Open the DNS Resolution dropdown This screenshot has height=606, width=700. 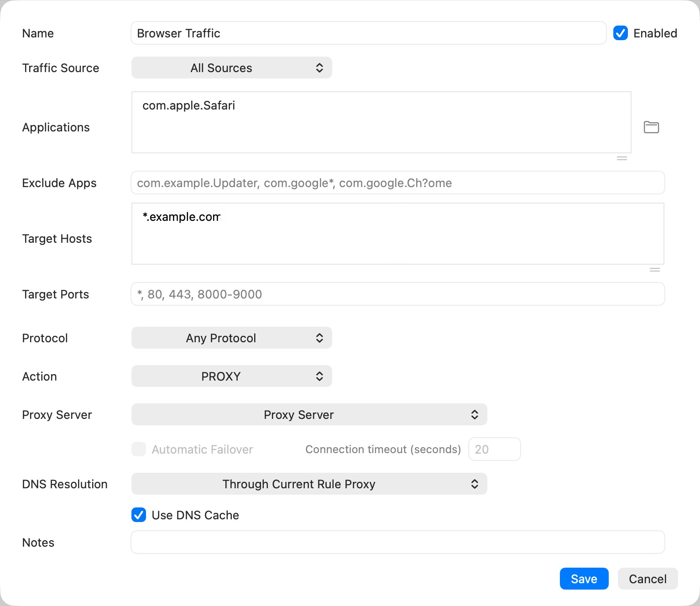click(309, 484)
